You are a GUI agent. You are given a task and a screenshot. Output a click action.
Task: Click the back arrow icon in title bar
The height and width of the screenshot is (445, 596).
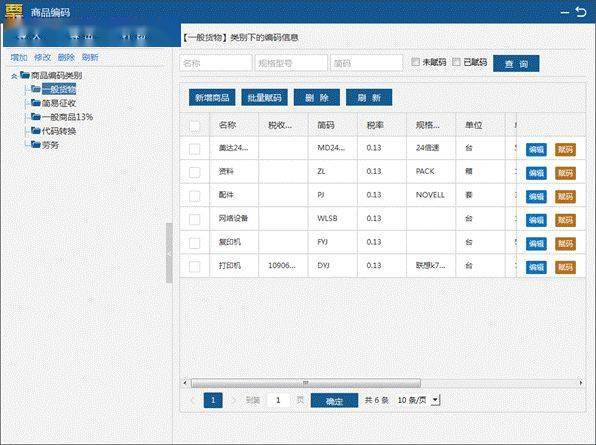tap(581, 12)
